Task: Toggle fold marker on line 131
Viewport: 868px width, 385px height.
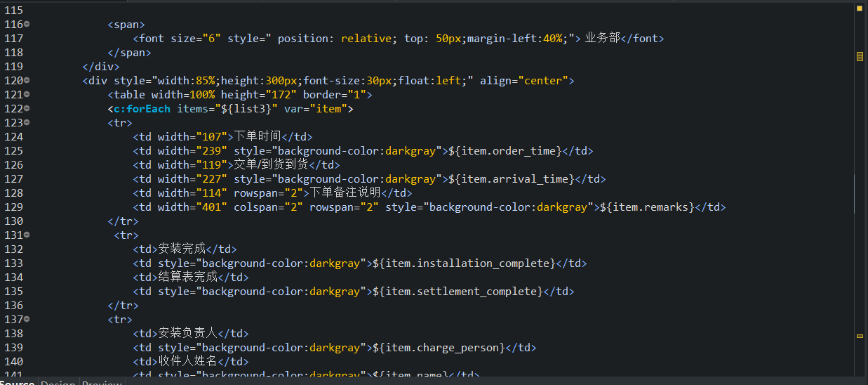Action: point(27,235)
